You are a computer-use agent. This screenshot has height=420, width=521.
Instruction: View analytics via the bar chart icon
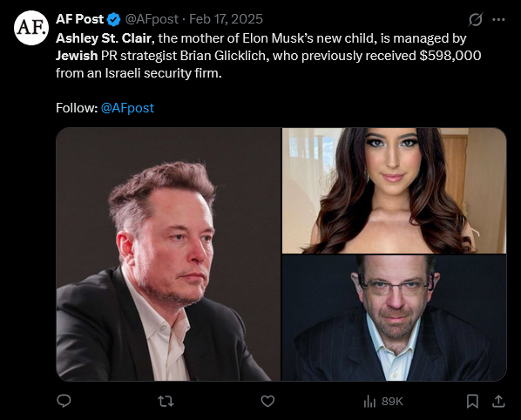(x=369, y=402)
